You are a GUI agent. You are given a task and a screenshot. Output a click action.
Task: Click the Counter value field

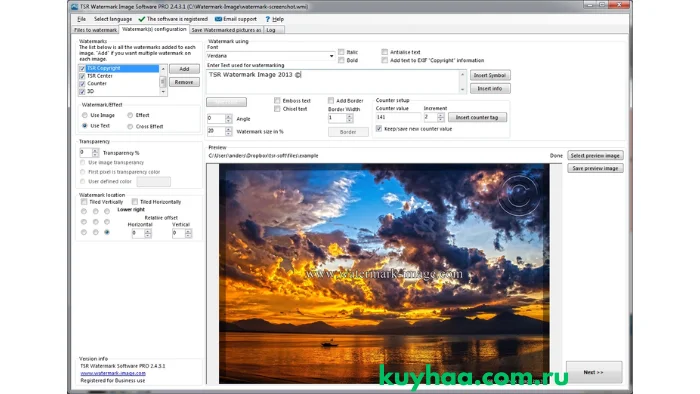point(398,117)
